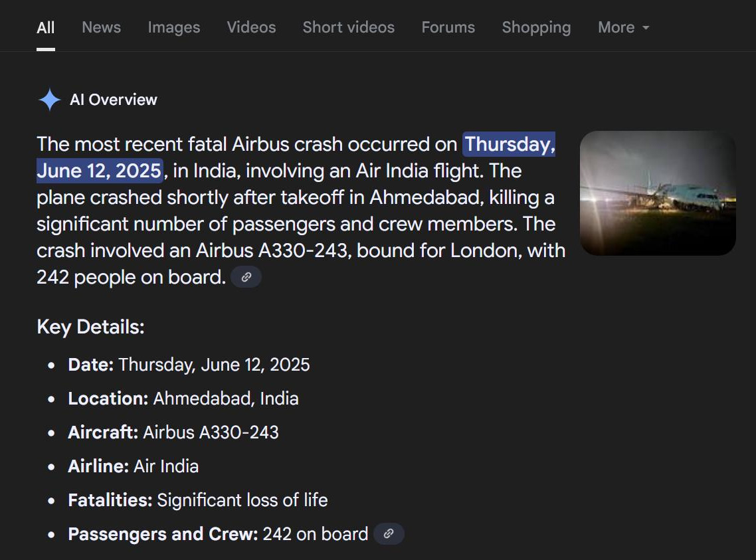Select the Videos tab
Image resolution: width=756 pixels, height=560 pixels.
[x=251, y=27]
